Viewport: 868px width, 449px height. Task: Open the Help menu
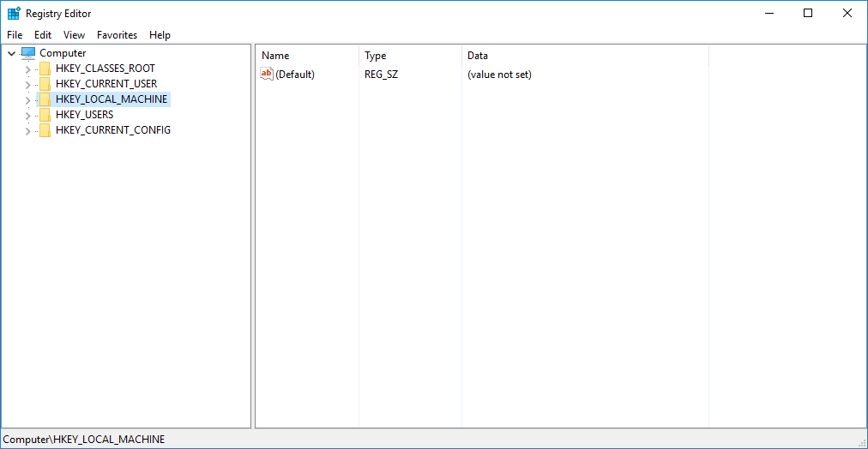coord(160,35)
